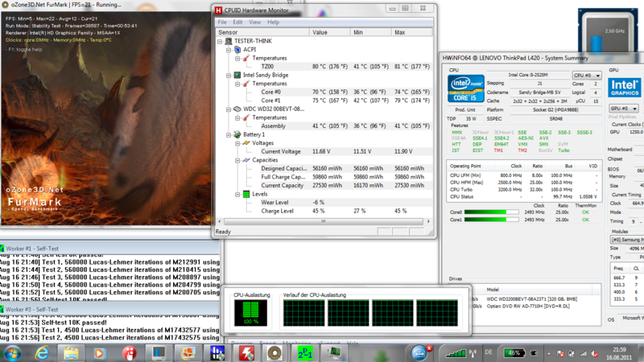Open Windows Explorer folder icon in taskbar
This screenshot has width=644, height=362.
point(71,352)
